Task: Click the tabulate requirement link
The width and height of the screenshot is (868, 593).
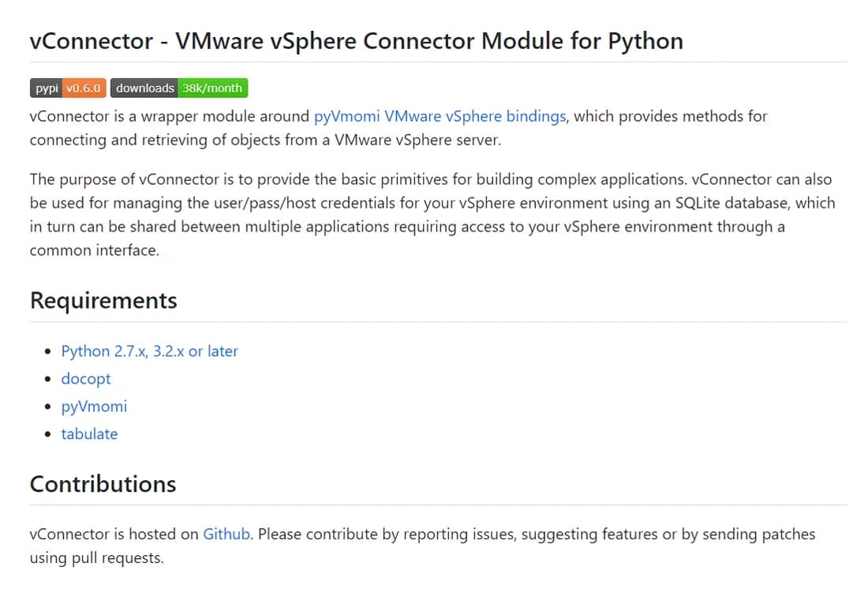Action: tap(89, 433)
